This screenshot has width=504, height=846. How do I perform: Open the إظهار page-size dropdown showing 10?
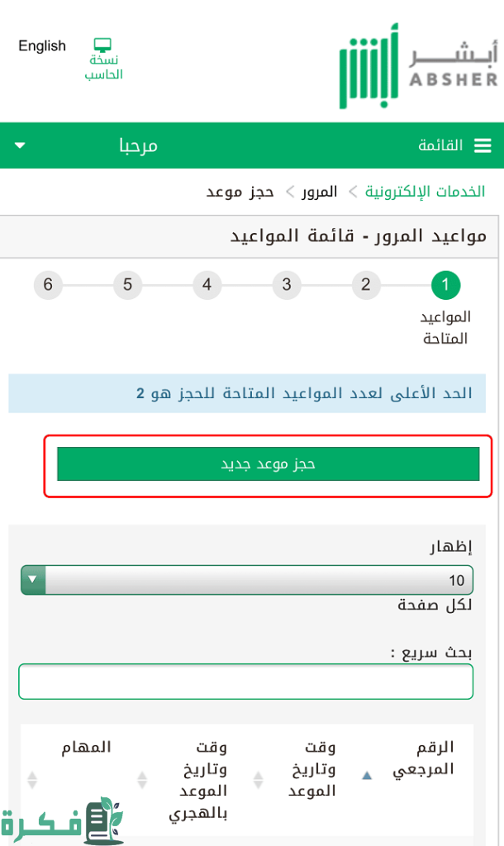pyautogui.click(x=248, y=580)
